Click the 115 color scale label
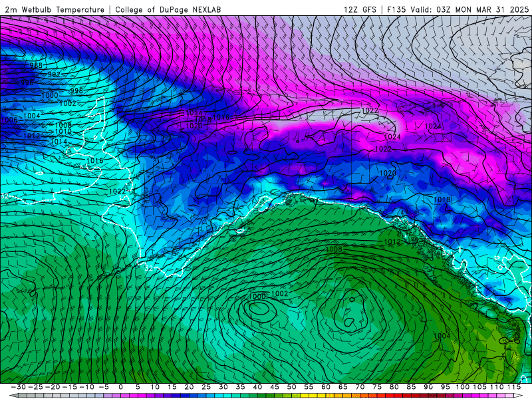Screen dimensions: 532x399 coord(513,387)
